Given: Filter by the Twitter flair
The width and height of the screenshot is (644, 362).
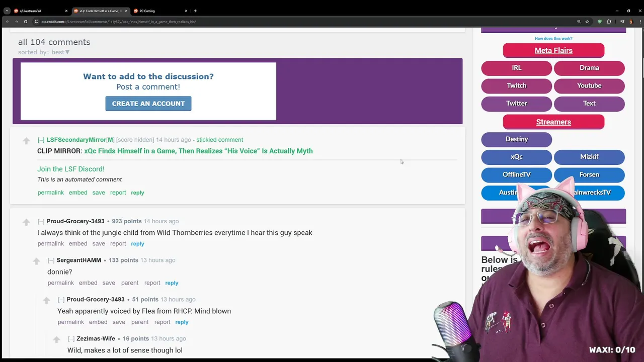Looking at the screenshot, I should [517, 103].
